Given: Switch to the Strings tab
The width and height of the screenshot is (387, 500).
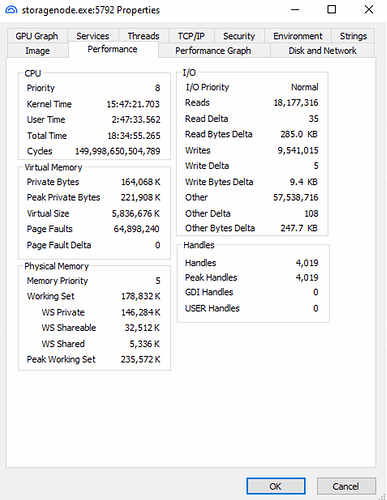Looking at the screenshot, I should 353,36.
